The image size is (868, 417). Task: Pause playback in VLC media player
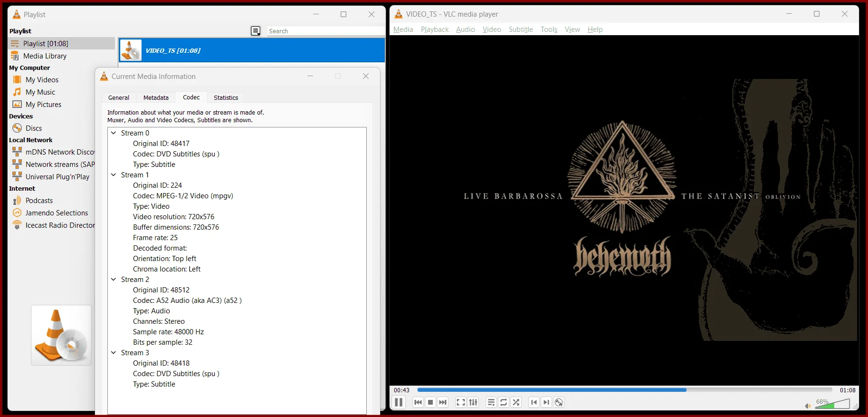point(399,402)
